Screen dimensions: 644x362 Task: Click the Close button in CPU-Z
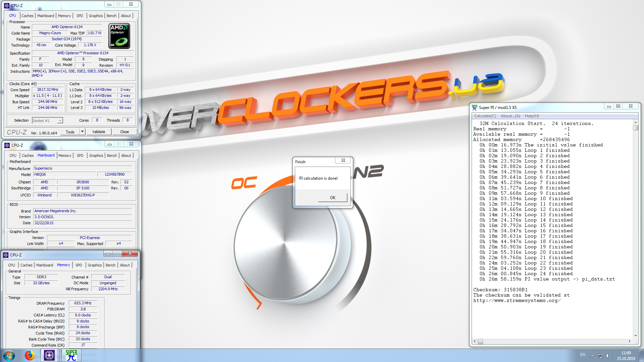coord(124,132)
